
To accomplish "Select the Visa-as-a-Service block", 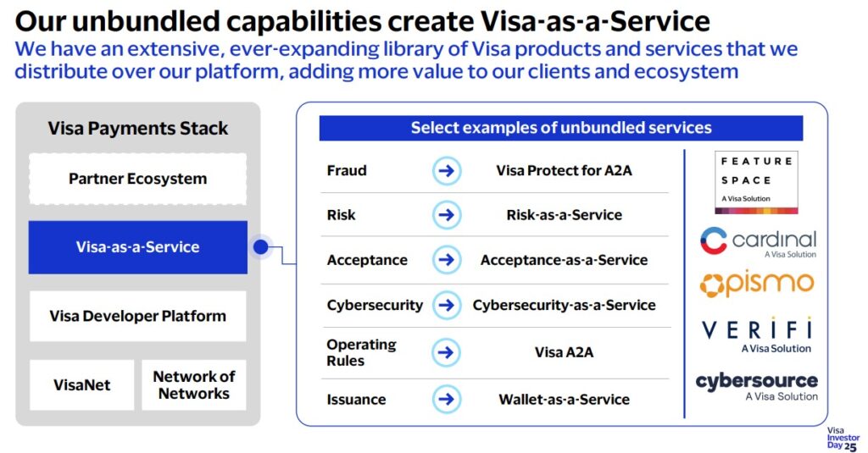I will pos(138,247).
